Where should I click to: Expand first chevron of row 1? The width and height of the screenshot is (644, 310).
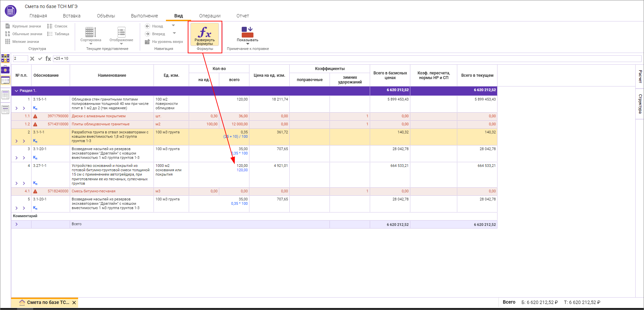pyautogui.click(x=16, y=108)
